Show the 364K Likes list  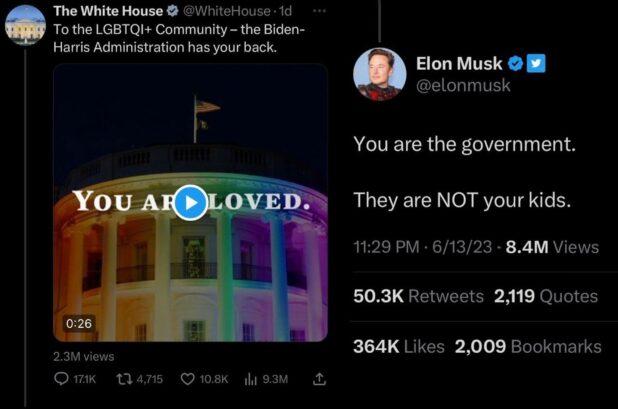[398, 347]
